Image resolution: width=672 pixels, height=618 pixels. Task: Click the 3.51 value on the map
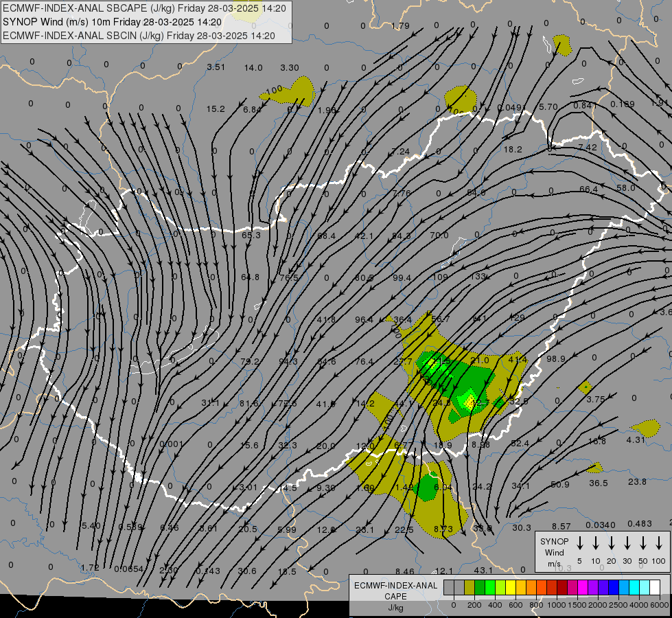(x=216, y=67)
